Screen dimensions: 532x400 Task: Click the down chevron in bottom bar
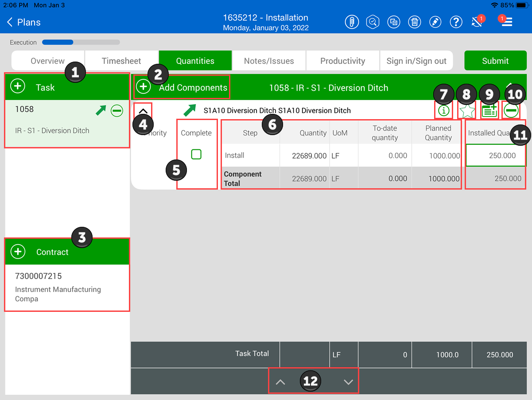(x=349, y=382)
